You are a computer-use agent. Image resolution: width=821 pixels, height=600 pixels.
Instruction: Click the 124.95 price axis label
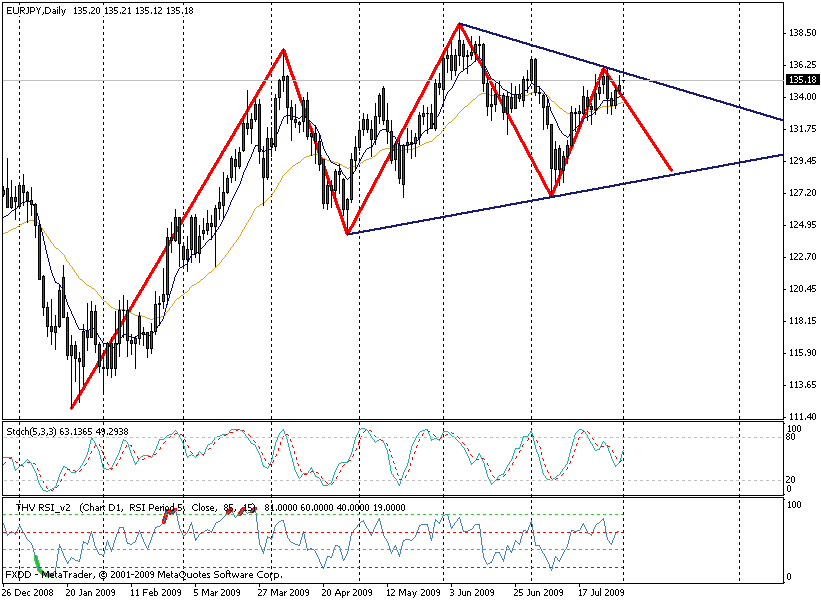click(x=798, y=225)
